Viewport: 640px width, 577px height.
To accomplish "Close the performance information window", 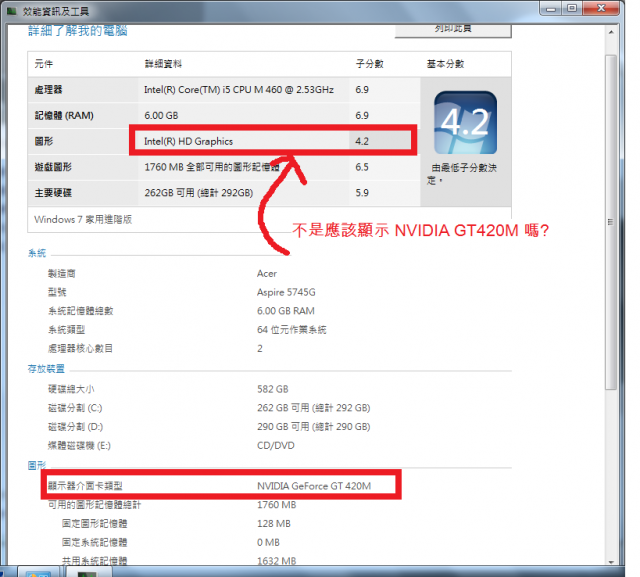I will point(601,9).
